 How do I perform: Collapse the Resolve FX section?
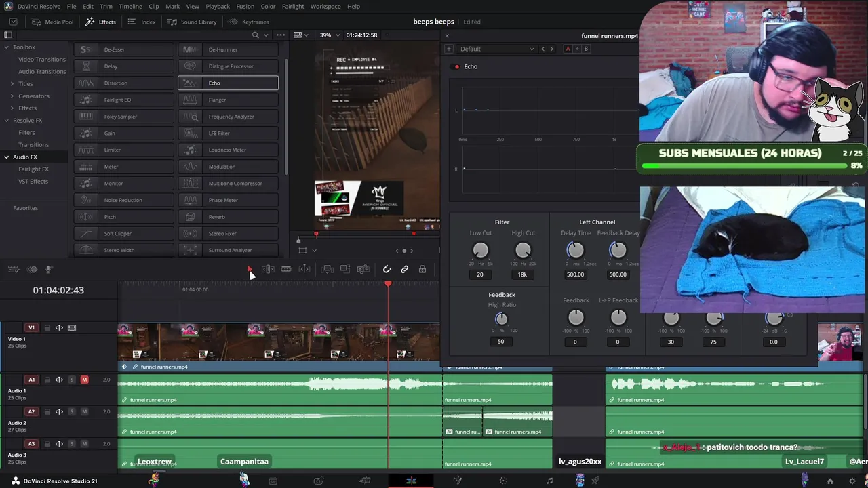coord(6,121)
